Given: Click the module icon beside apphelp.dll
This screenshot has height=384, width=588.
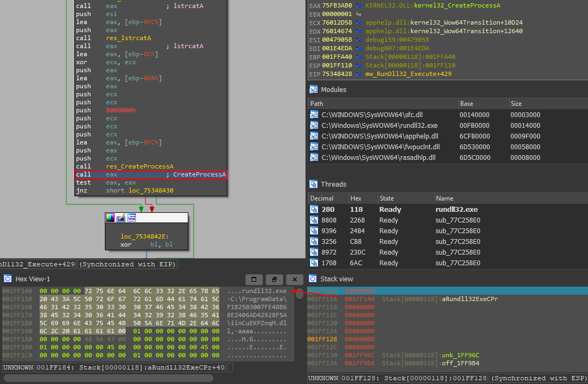Looking at the screenshot, I should tap(314, 136).
